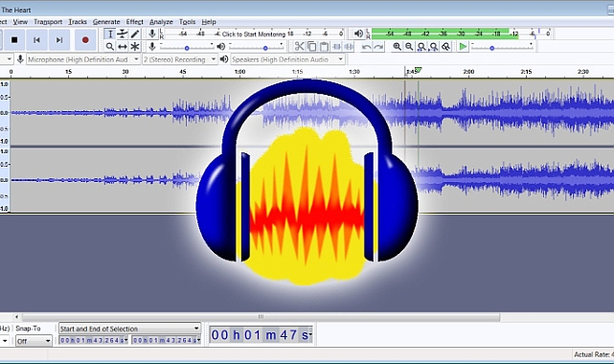
Task: Select the Time Shift tool
Action: [x=123, y=47]
